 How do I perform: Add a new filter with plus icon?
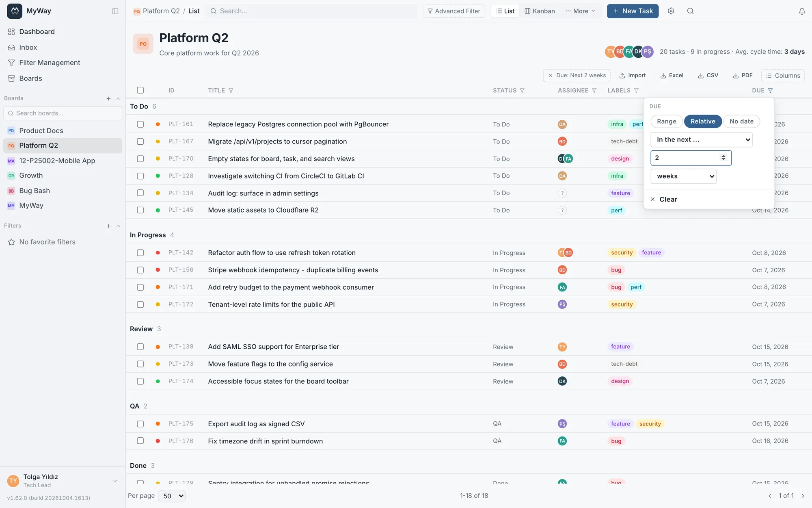pos(108,226)
